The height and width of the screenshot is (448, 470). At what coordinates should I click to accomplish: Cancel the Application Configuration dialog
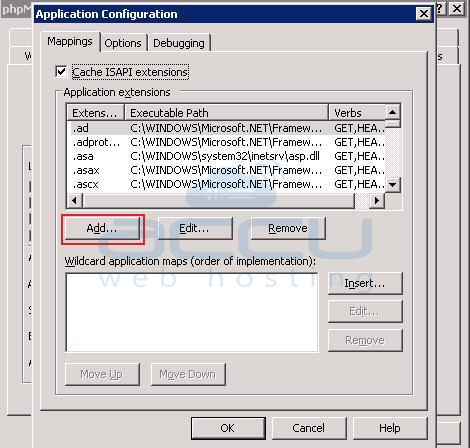point(309,428)
